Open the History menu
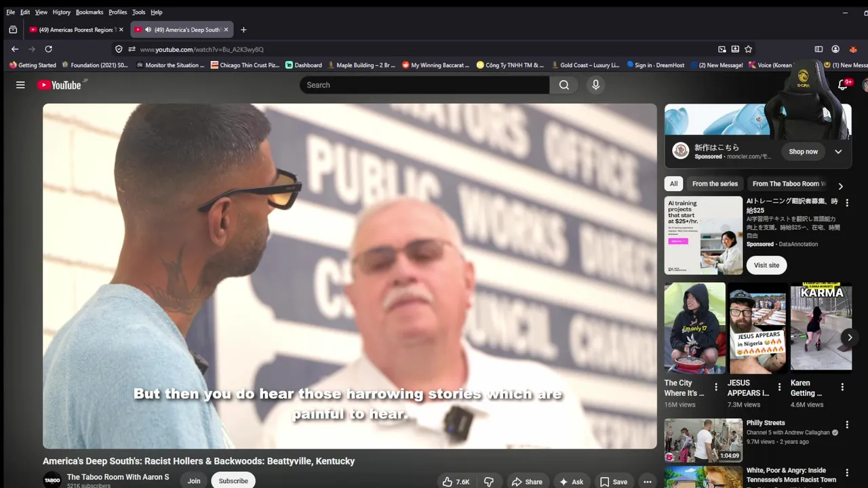 coord(61,12)
